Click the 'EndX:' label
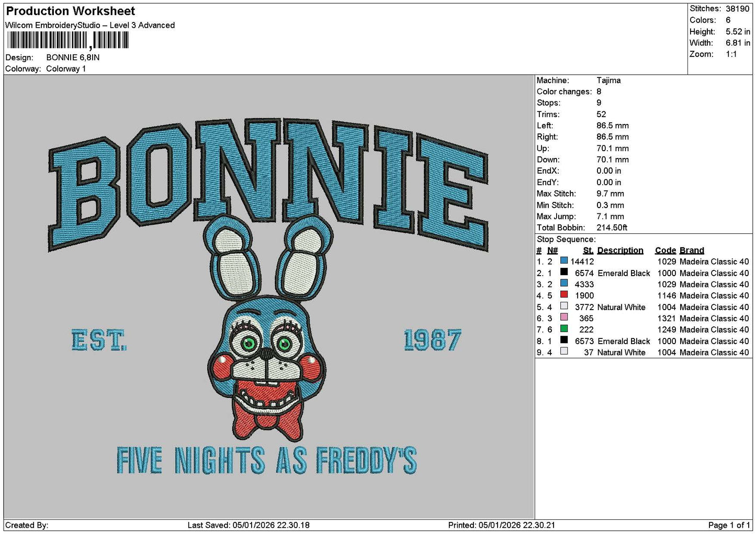The height and width of the screenshot is (534, 756). (x=548, y=171)
